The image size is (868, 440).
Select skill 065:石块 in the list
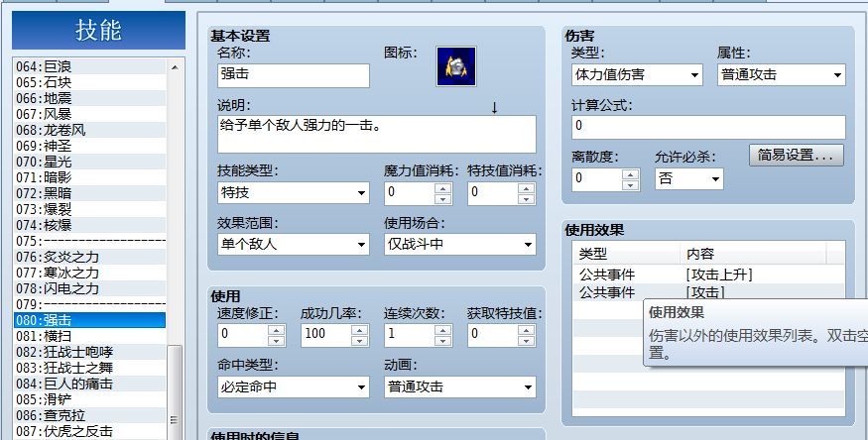pos(89,83)
